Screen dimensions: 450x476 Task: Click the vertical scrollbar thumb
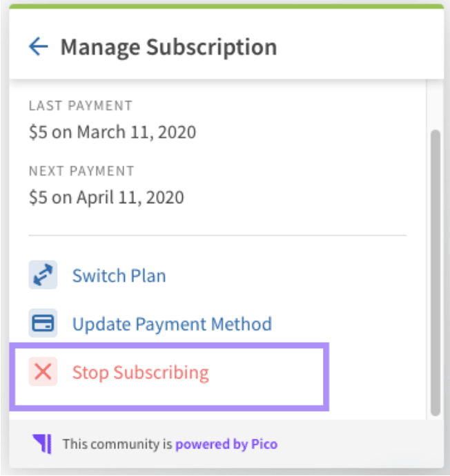coord(436,273)
